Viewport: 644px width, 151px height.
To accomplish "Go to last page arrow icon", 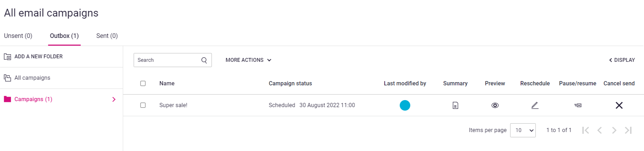I will click(x=628, y=130).
